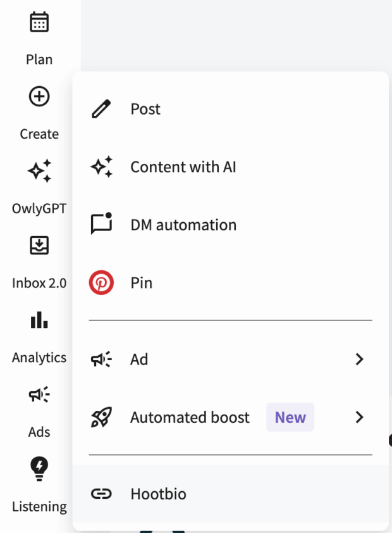Viewport: 392px width, 533px height.
Task: Click the Plan label in sidebar
Action: click(x=39, y=60)
